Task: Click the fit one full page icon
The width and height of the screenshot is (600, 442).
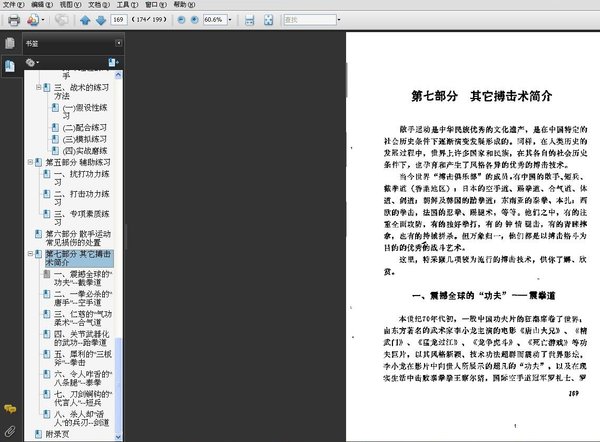Action: [x=269, y=20]
